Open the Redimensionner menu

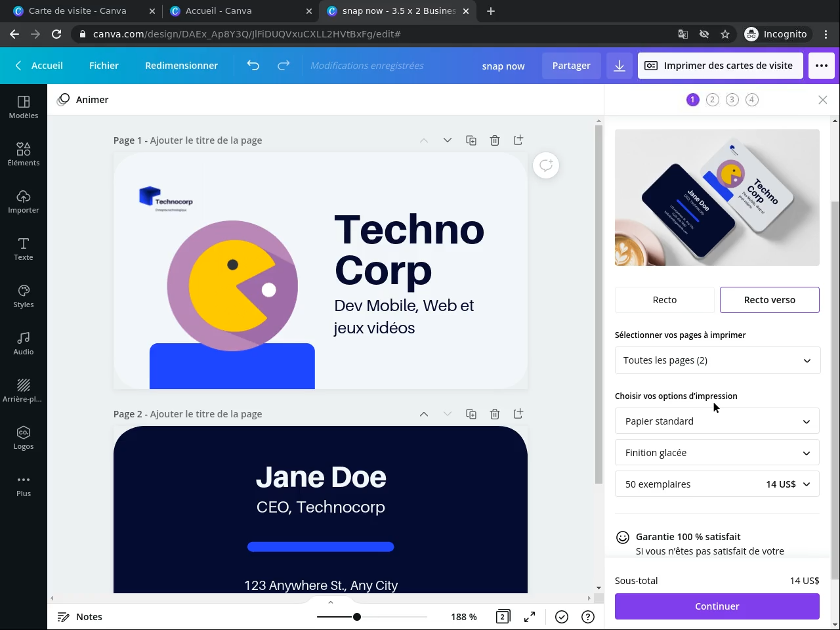(181, 66)
